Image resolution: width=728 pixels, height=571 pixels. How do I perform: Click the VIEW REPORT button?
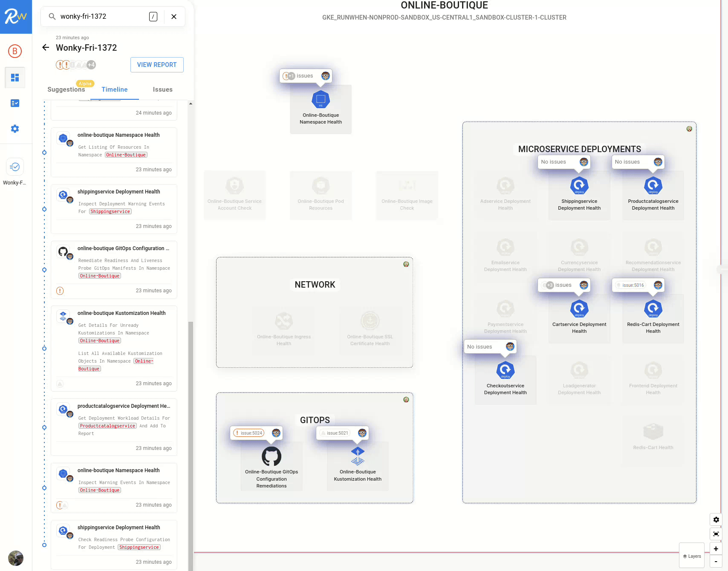click(157, 65)
